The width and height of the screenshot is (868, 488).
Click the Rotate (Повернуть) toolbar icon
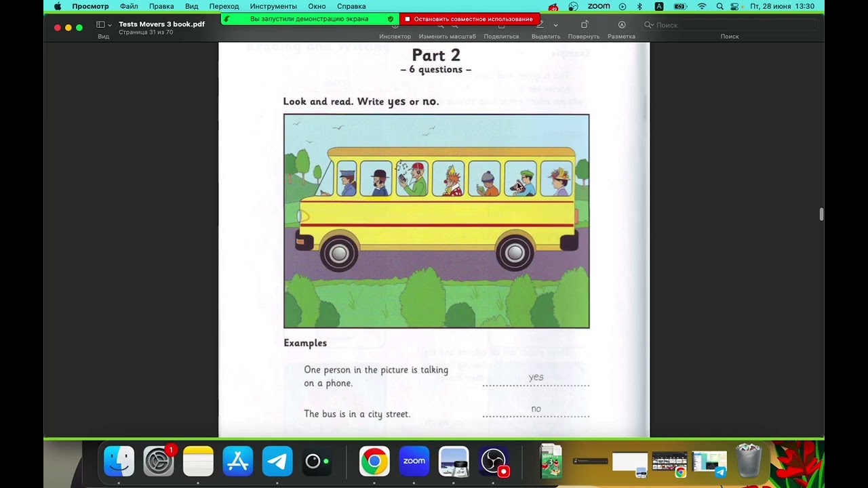coord(584,25)
